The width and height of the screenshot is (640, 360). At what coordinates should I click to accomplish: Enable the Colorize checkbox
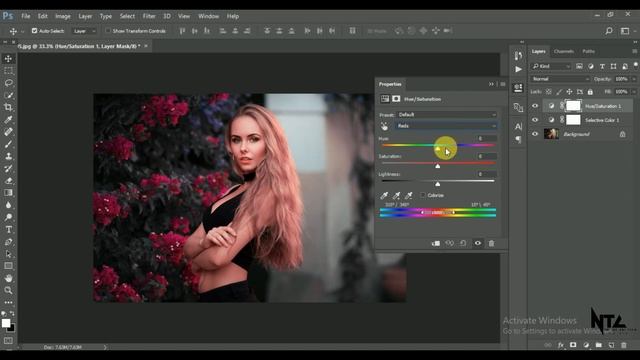pos(423,195)
